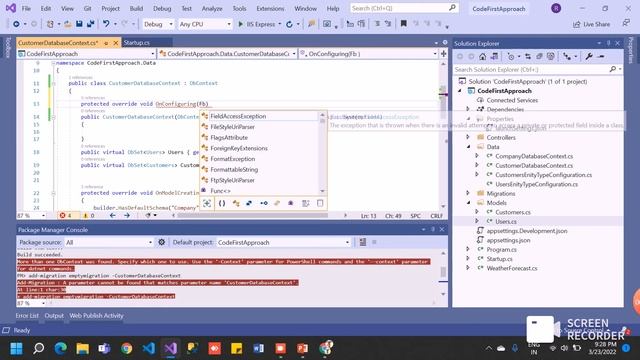Split the editor with the plus button
The width and height of the screenshot is (640, 360).
point(444,53)
